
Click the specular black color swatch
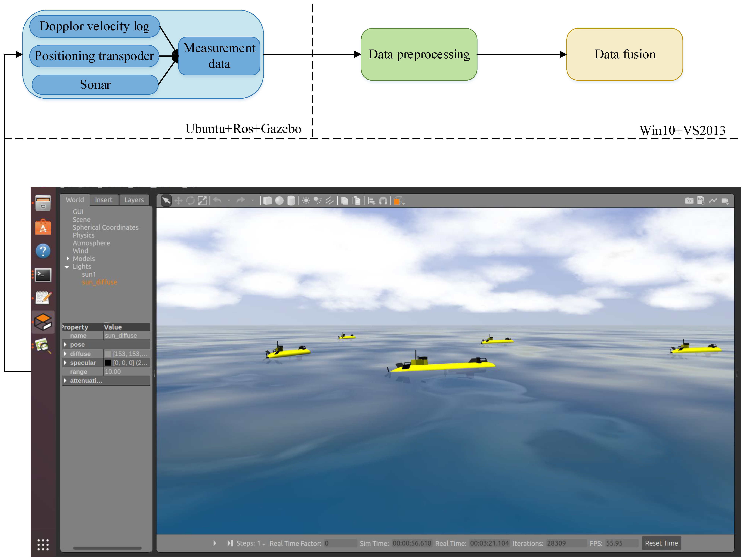(x=108, y=363)
